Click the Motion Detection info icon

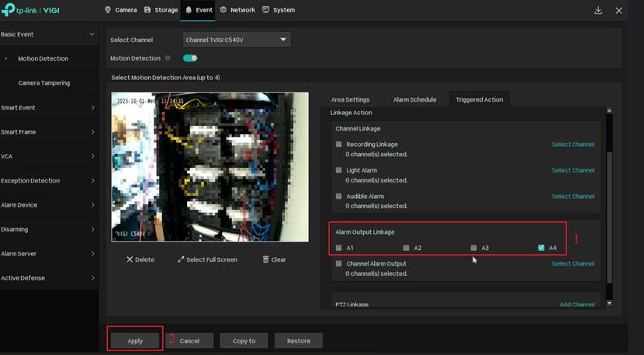click(168, 58)
